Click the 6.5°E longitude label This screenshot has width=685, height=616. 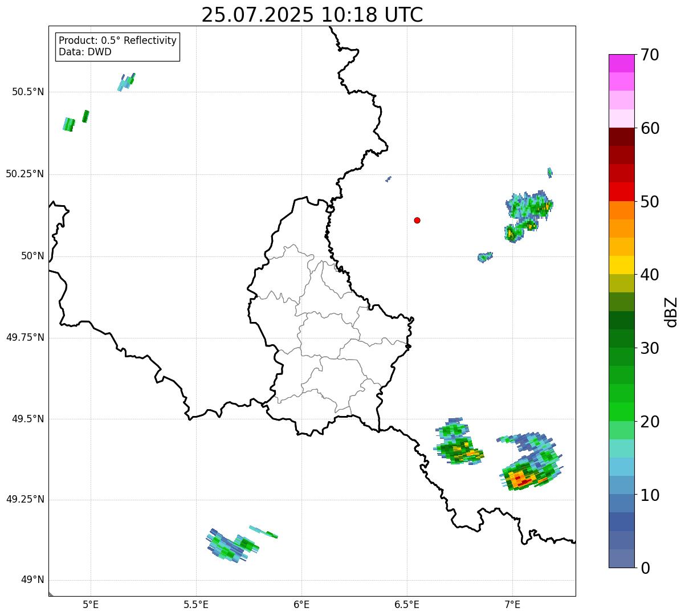click(x=407, y=605)
